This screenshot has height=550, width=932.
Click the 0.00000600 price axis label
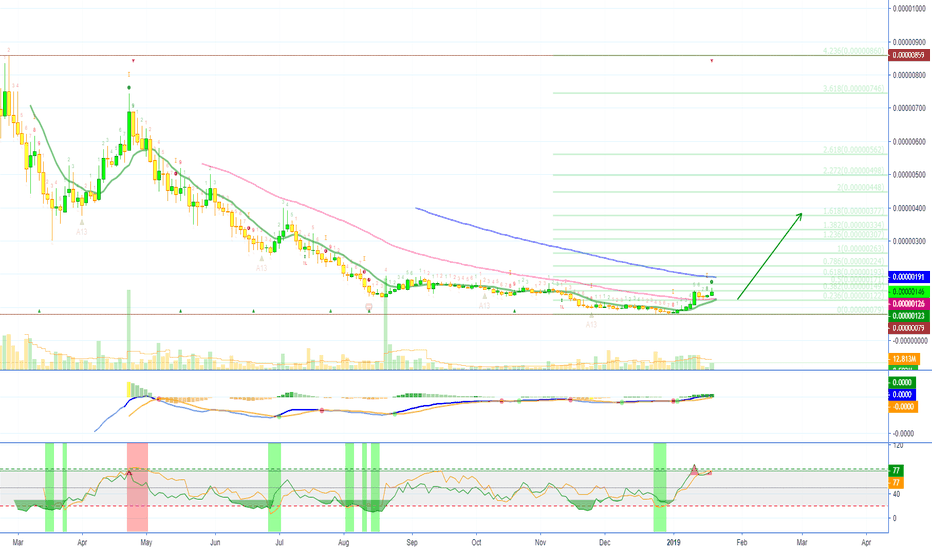point(909,142)
